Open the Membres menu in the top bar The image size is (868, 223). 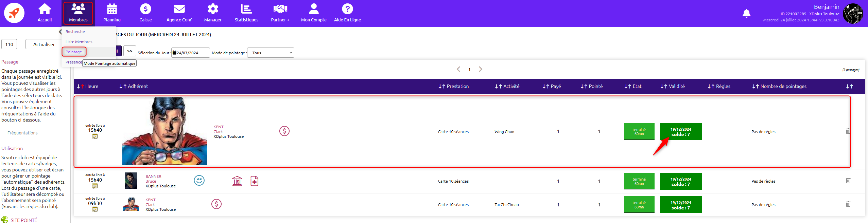click(78, 13)
